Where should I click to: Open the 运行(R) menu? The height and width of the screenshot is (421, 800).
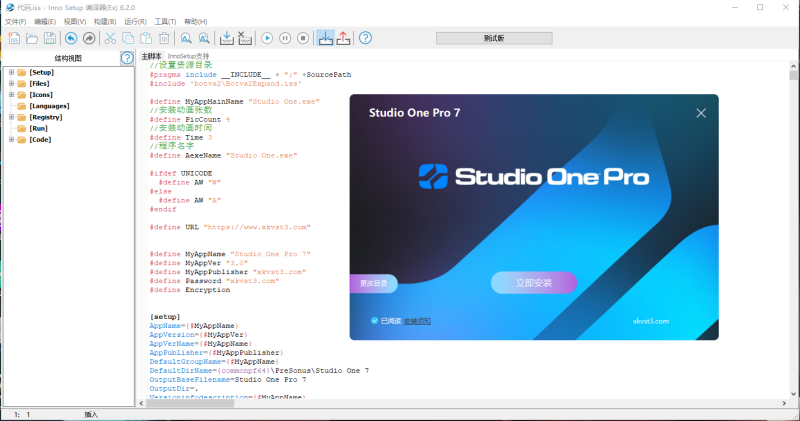(135, 21)
